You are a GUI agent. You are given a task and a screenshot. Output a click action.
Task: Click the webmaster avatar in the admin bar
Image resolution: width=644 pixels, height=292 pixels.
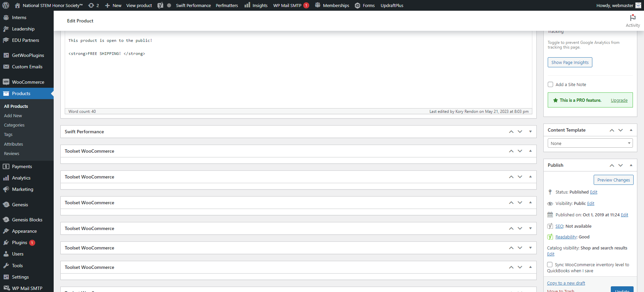pos(638,5)
